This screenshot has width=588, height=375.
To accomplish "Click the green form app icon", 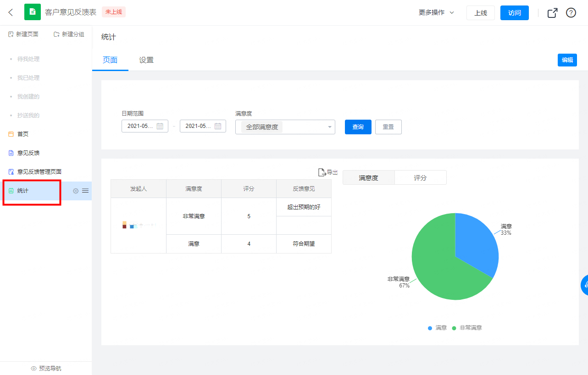I will point(32,12).
